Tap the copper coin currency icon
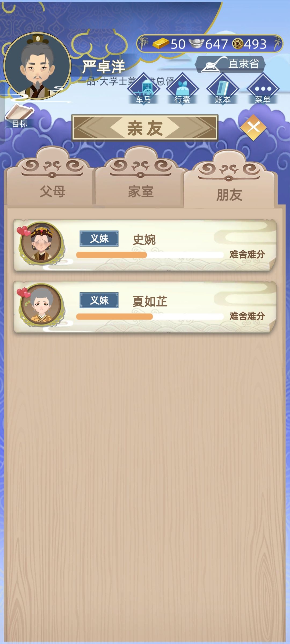This screenshot has width=290, height=644. (237, 44)
